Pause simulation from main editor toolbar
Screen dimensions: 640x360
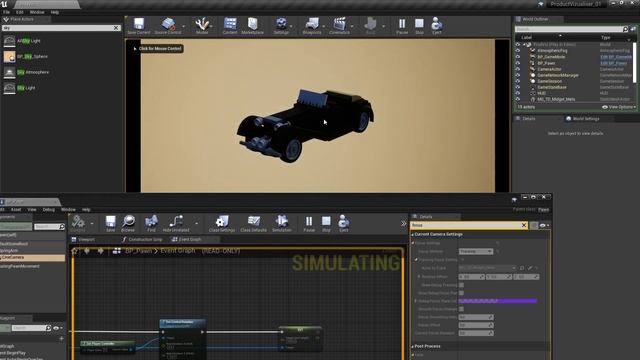pyautogui.click(x=402, y=26)
